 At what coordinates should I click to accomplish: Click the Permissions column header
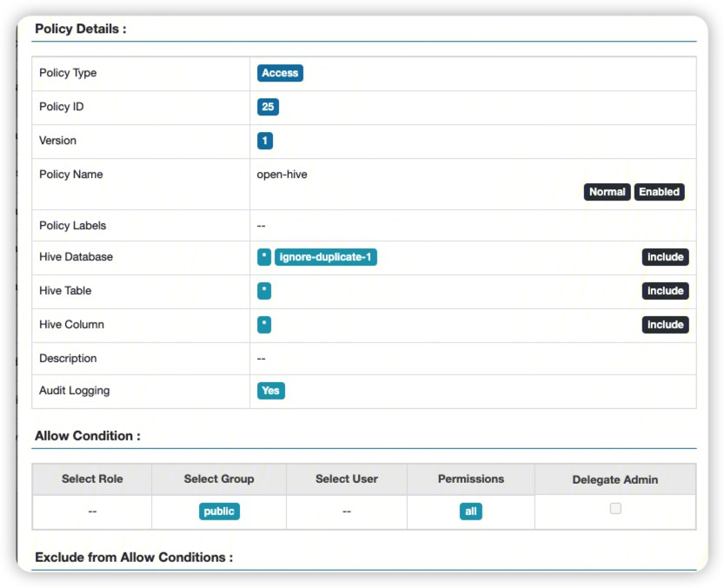471,479
